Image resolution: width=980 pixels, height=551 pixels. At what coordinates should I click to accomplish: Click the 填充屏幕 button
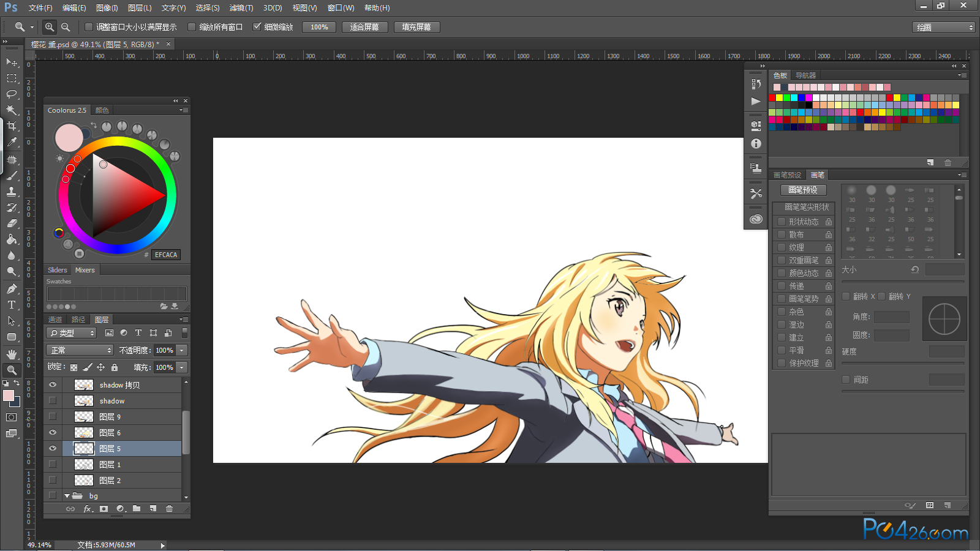pos(417,27)
